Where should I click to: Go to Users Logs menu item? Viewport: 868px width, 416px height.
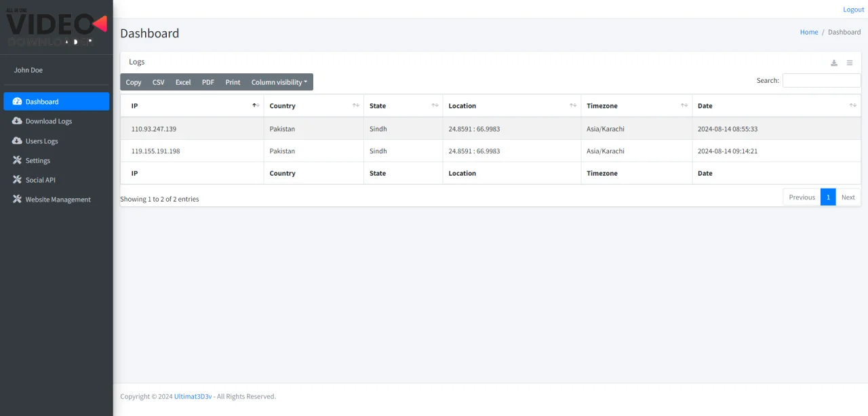(x=56, y=140)
